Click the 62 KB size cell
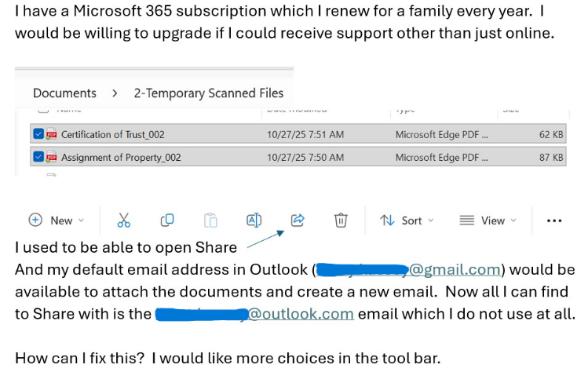588x372 pixels. 551,135
